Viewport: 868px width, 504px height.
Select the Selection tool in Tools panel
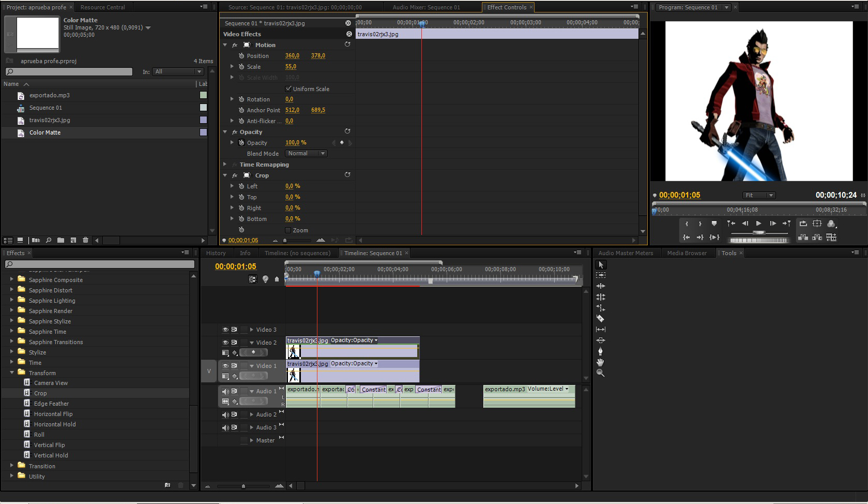point(601,265)
